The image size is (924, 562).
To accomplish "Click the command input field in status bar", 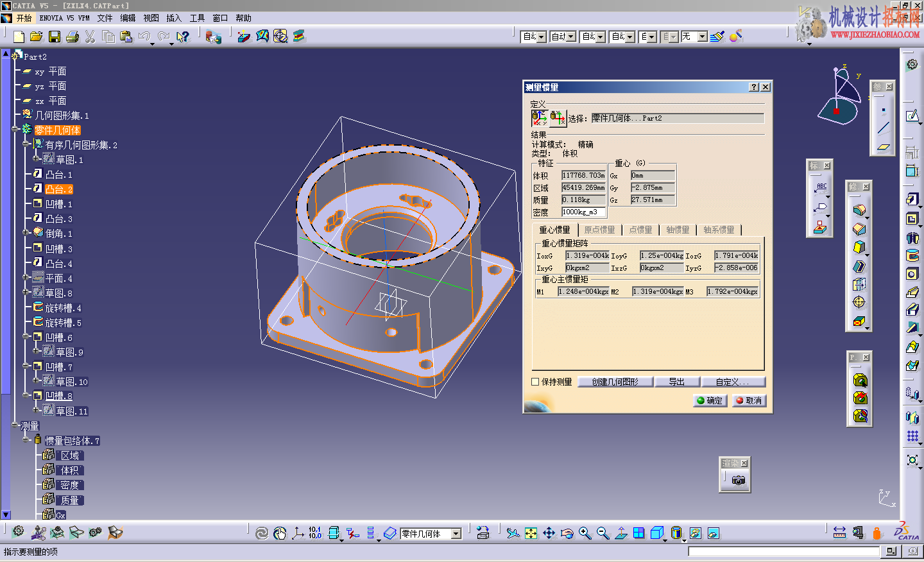I will [x=783, y=551].
